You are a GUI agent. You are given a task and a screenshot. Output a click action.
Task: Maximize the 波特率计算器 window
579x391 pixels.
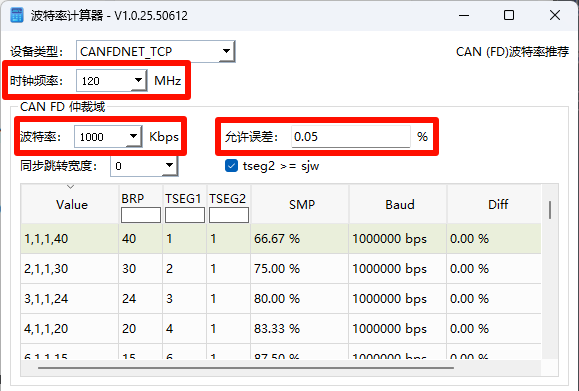(x=509, y=15)
